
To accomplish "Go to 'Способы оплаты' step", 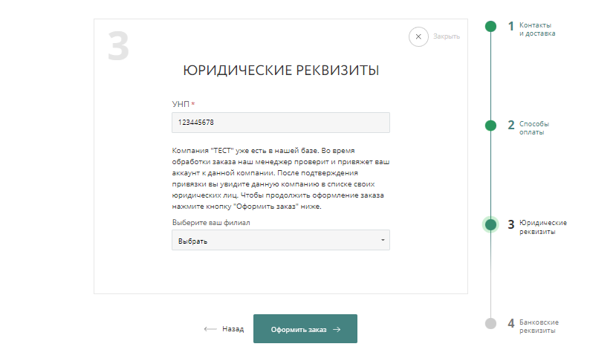I will tap(534, 128).
